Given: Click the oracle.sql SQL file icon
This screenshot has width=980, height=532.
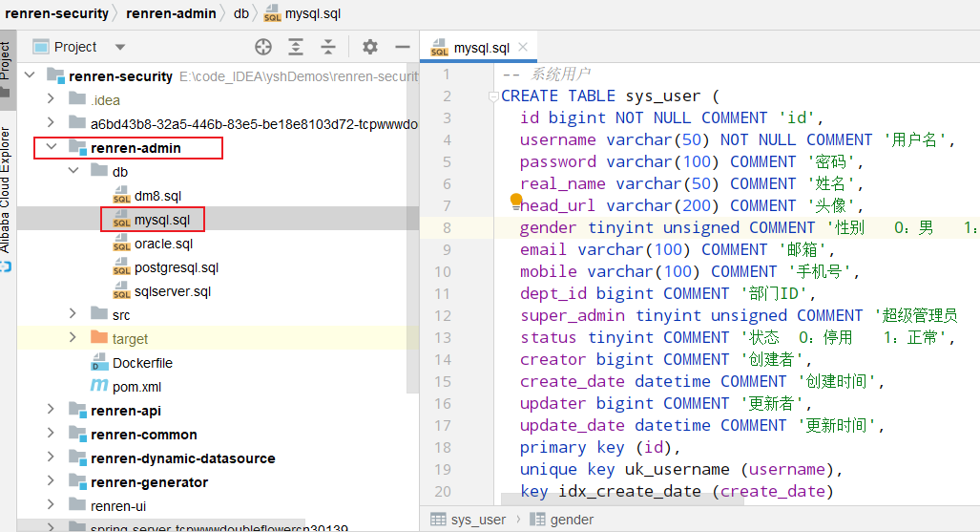Looking at the screenshot, I should point(121,243).
